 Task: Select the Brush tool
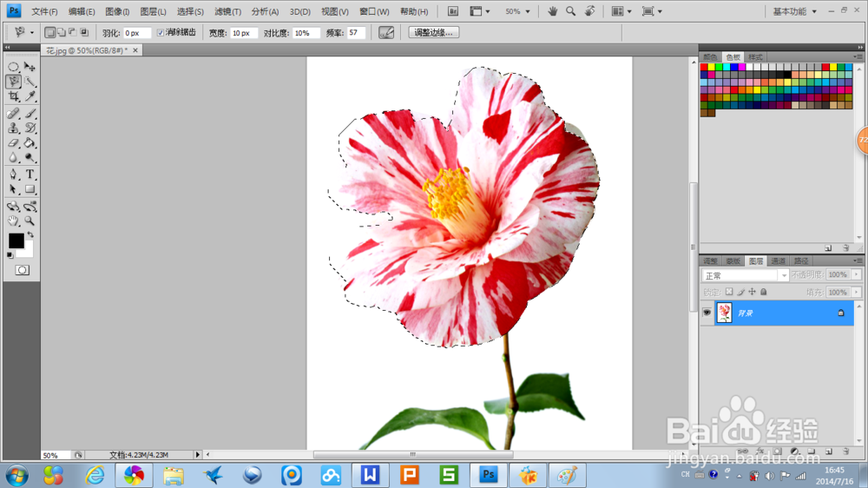[30, 114]
